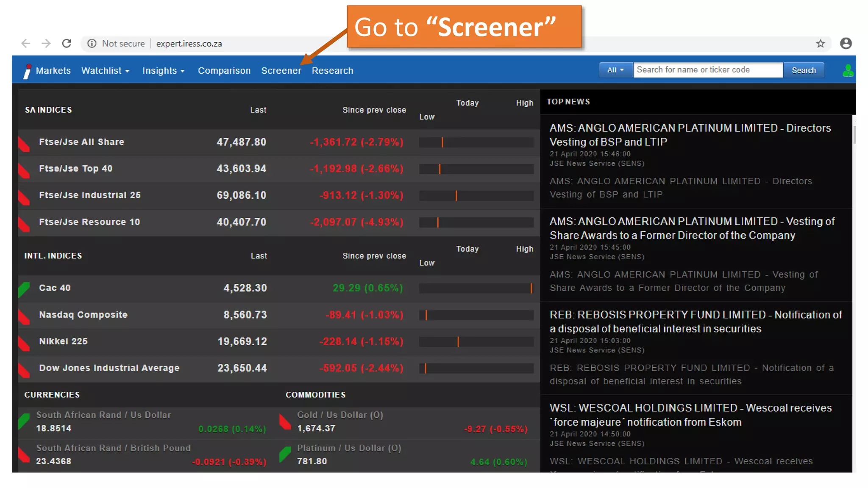Click green up indicator for Cac 40
The height and width of the screenshot is (488, 868).
pos(24,289)
